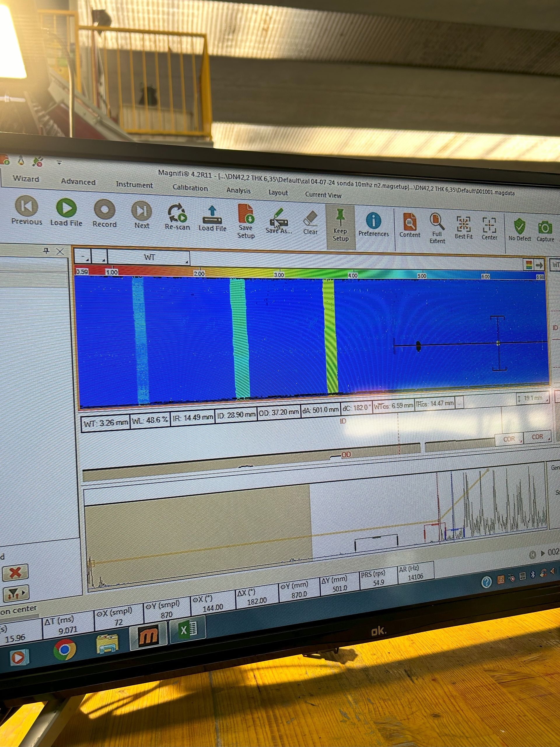Save the current setup
Viewport: 560px width, 747px height.
[x=246, y=221]
